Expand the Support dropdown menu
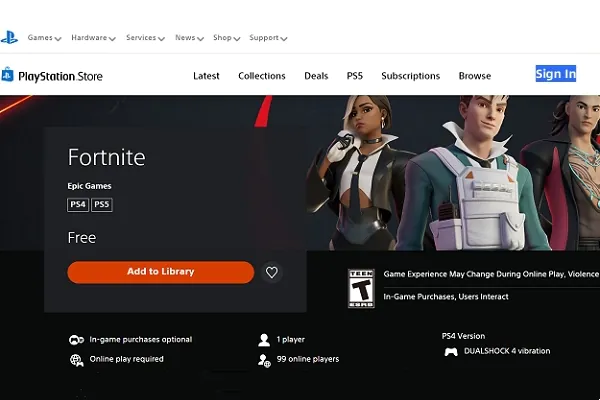Image resolution: width=600 pixels, height=400 pixels. coord(268,38)
